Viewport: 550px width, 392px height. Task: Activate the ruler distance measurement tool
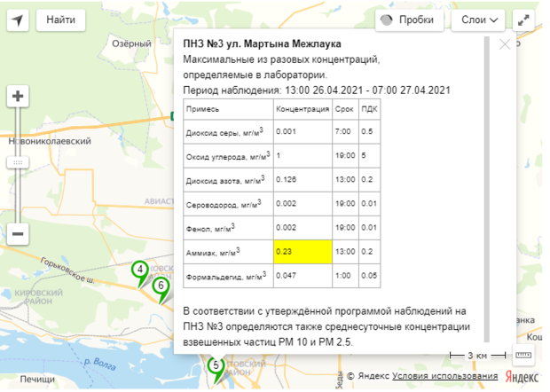[x=523, y=356]
